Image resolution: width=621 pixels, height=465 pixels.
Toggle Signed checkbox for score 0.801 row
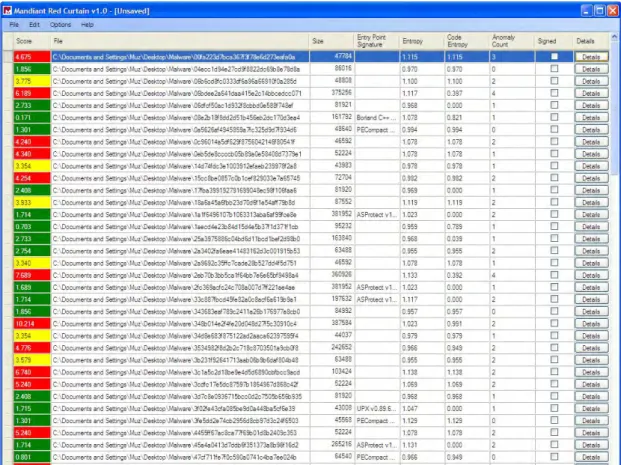point(554,457)
